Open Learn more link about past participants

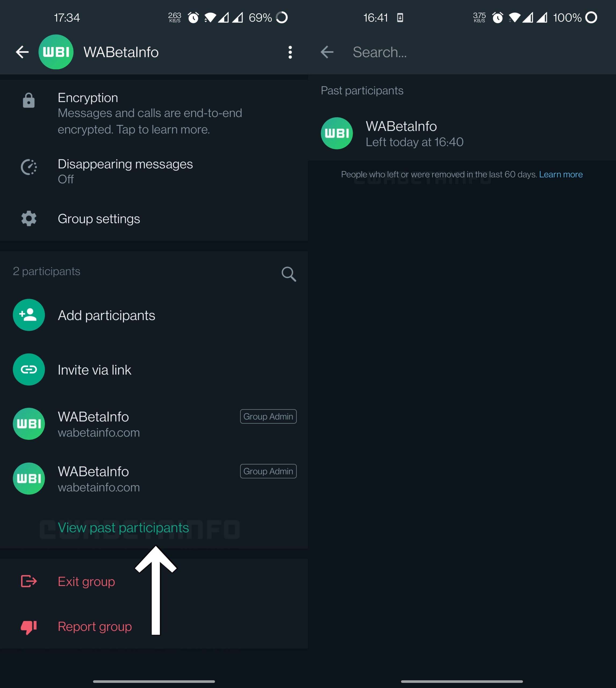[x=561, y=174]
